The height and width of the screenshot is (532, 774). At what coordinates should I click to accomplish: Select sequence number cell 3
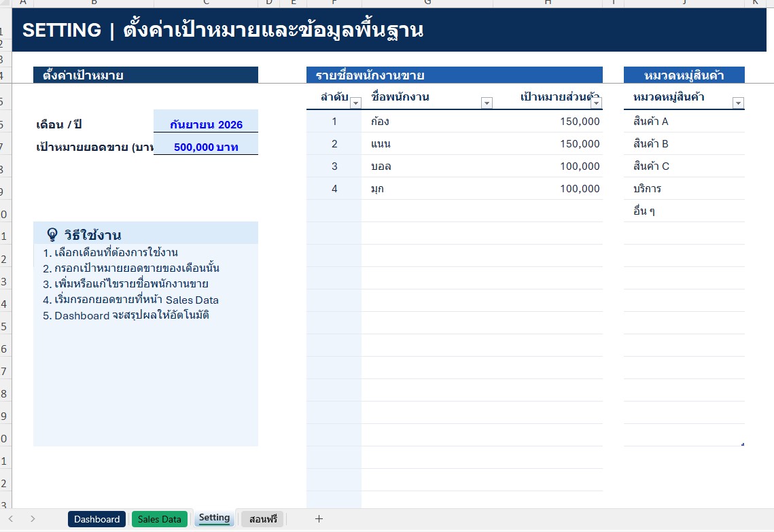[x=334, y=166]
